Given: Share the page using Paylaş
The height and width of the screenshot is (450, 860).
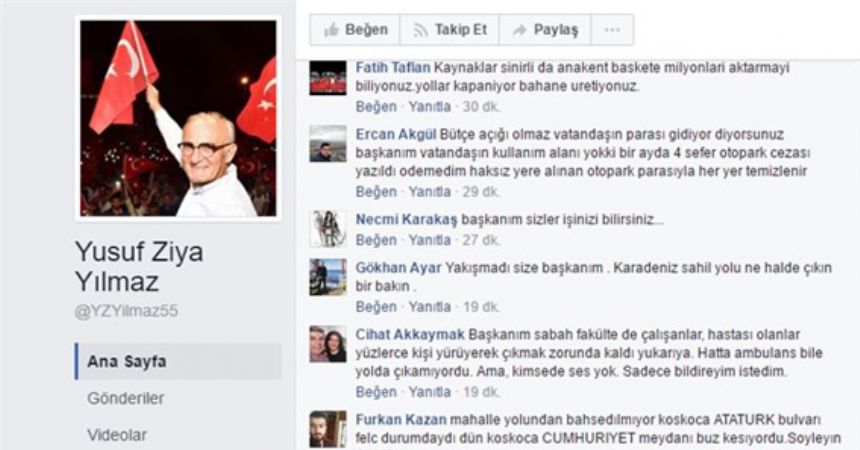Looking at the screenshot, I should click(545, 30).
